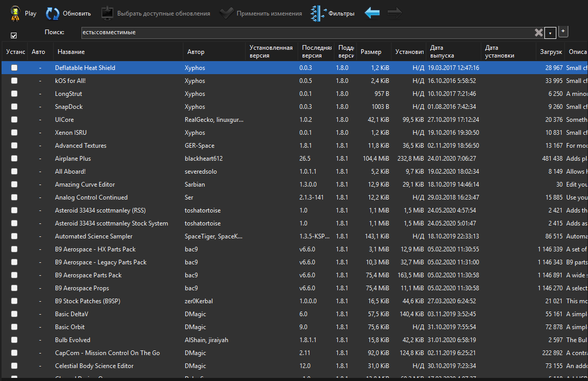The height and width of the screenshot is (381, 588).
Task: Sort by Дата выпуска column header
Action: click(x=454, y=52)
